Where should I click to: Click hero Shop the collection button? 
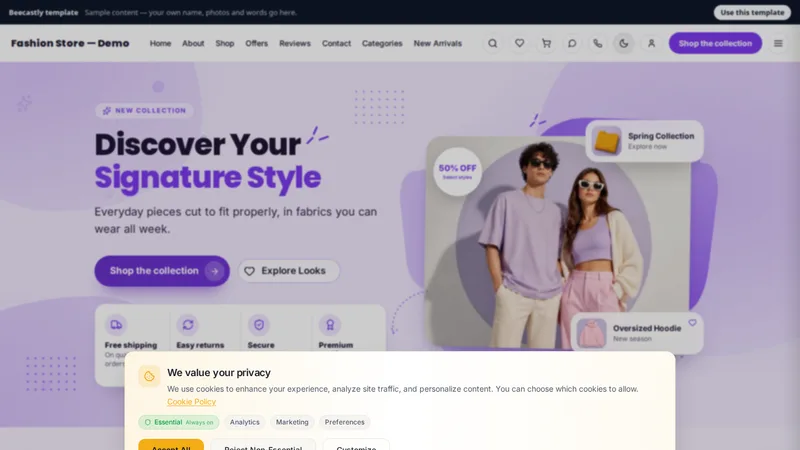tap(162, 271)
